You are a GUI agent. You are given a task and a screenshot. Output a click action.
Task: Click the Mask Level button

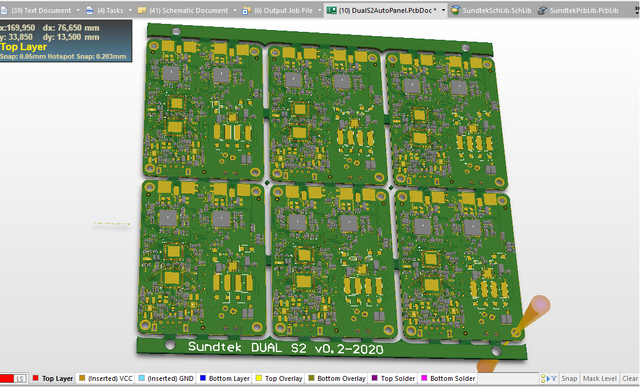point(600,378)
